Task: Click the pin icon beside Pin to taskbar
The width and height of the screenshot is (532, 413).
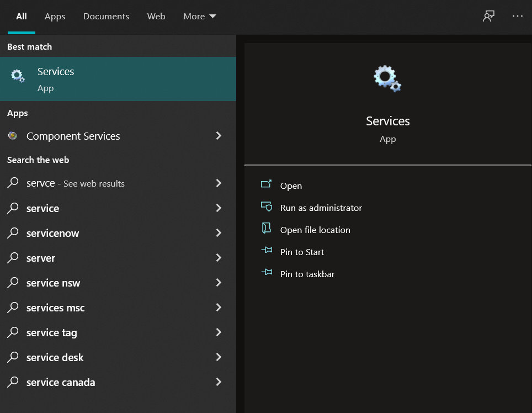Action: 267,272
